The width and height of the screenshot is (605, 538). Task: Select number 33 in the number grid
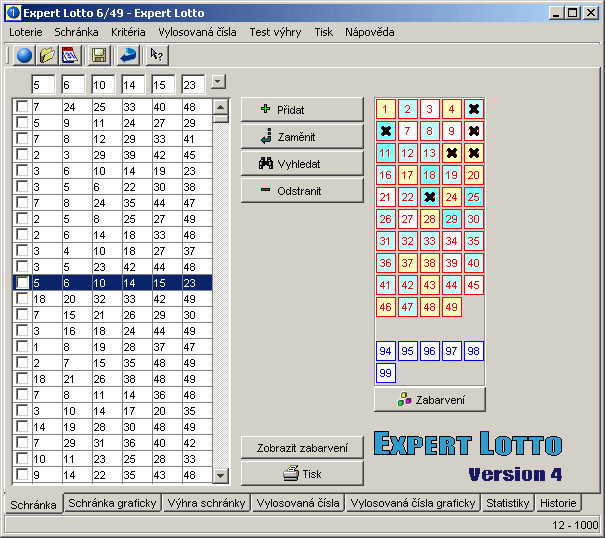click(429, 241)
